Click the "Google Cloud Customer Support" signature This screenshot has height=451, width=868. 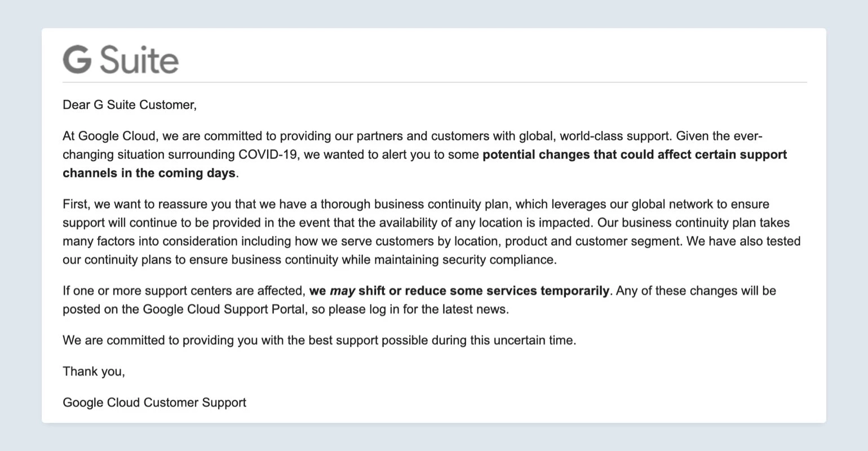point(154,403)
